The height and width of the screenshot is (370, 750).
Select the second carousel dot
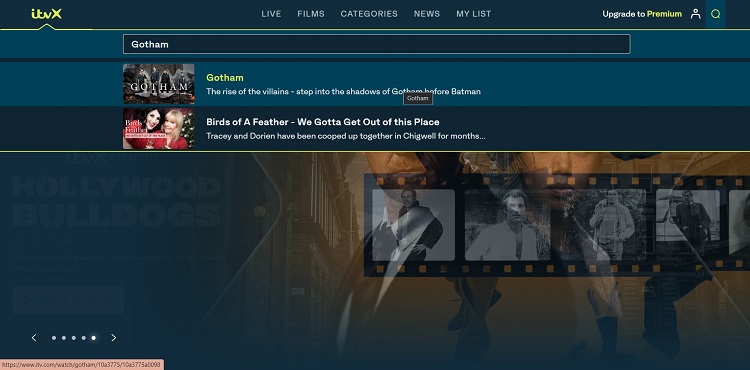(64, 338)
